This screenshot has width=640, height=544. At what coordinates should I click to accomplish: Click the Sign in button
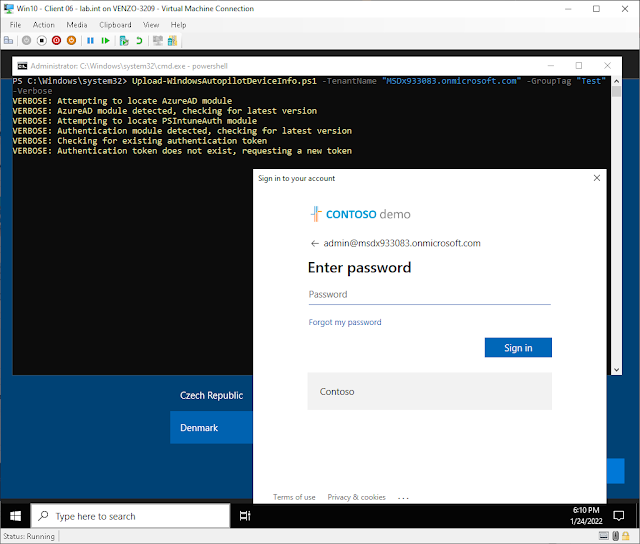tap(518, 347)
